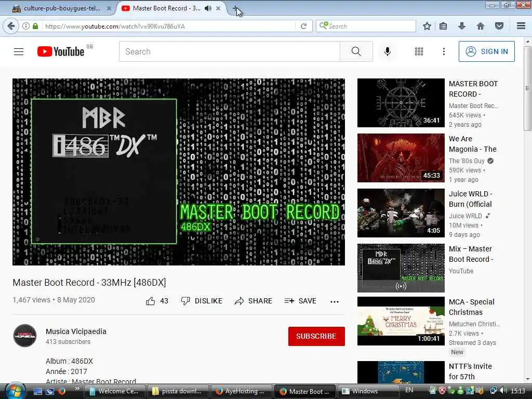This screenshot has height=399, width=532.
Task: Go to the Firefox home page icon
Action: tap(481, 26)
